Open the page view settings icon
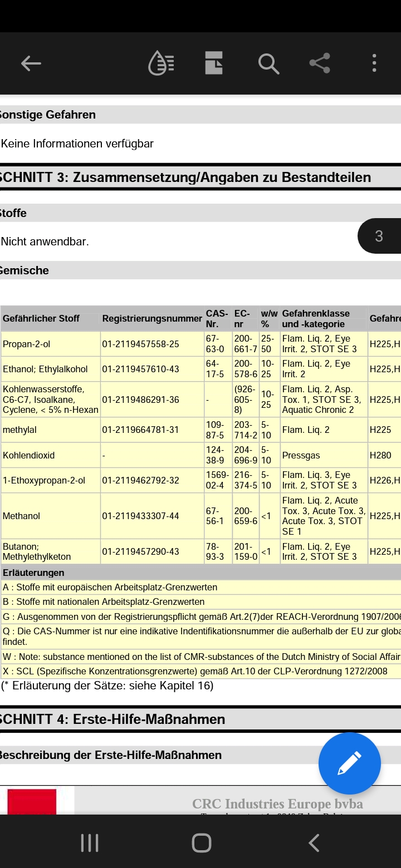This screenshot has height=868, width=401. 214,63
